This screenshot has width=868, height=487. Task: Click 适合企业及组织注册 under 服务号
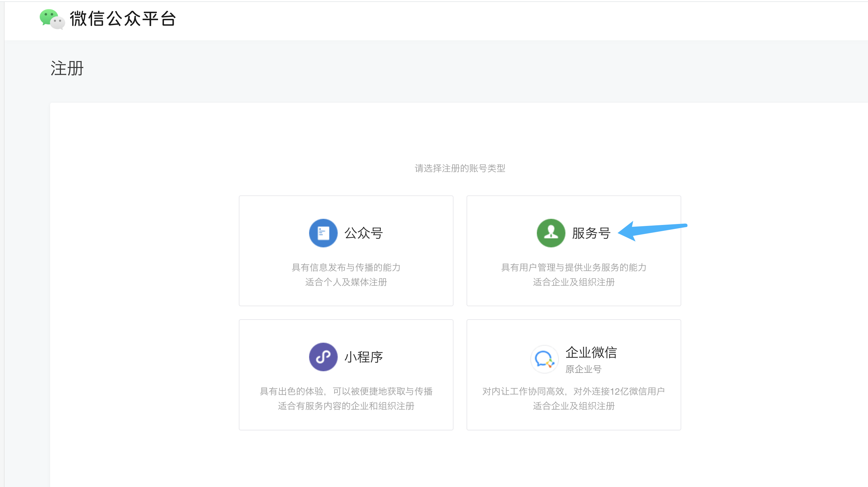574,282
